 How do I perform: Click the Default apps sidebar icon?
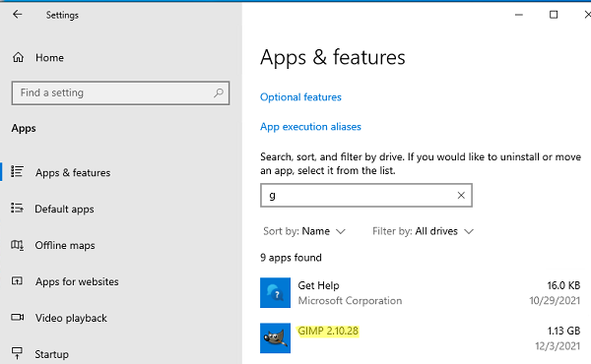(17, 208)
